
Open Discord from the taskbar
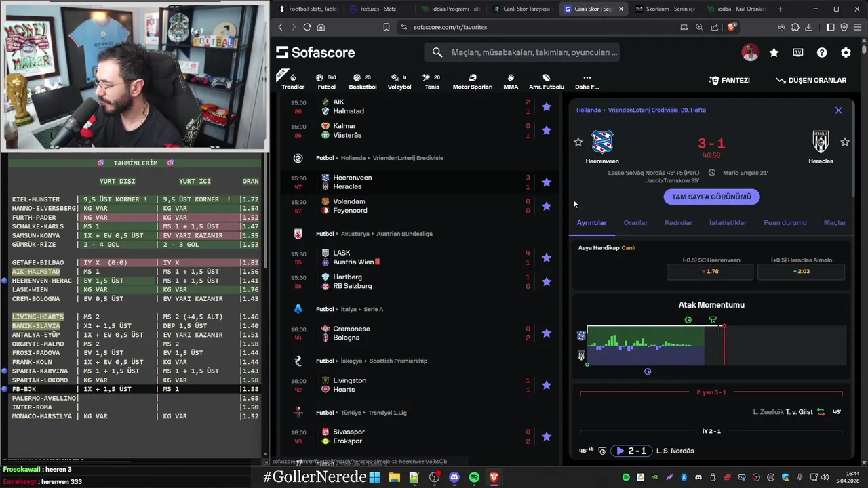click(x=454, y=477)
